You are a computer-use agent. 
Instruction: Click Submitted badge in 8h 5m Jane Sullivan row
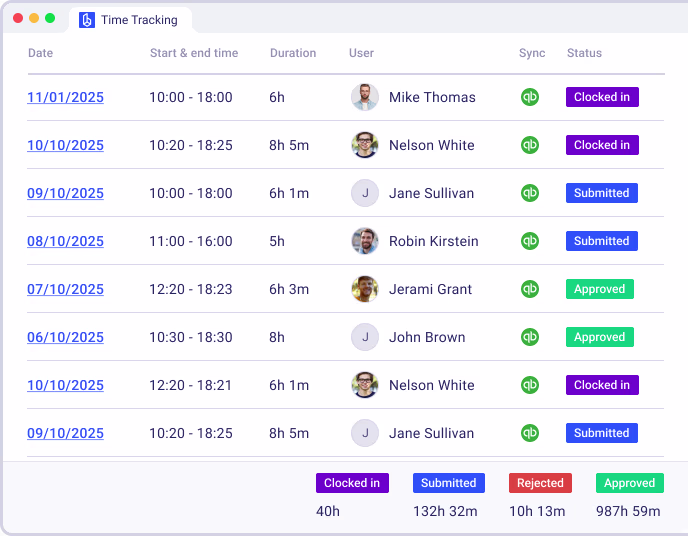click(x=602, y=433)
